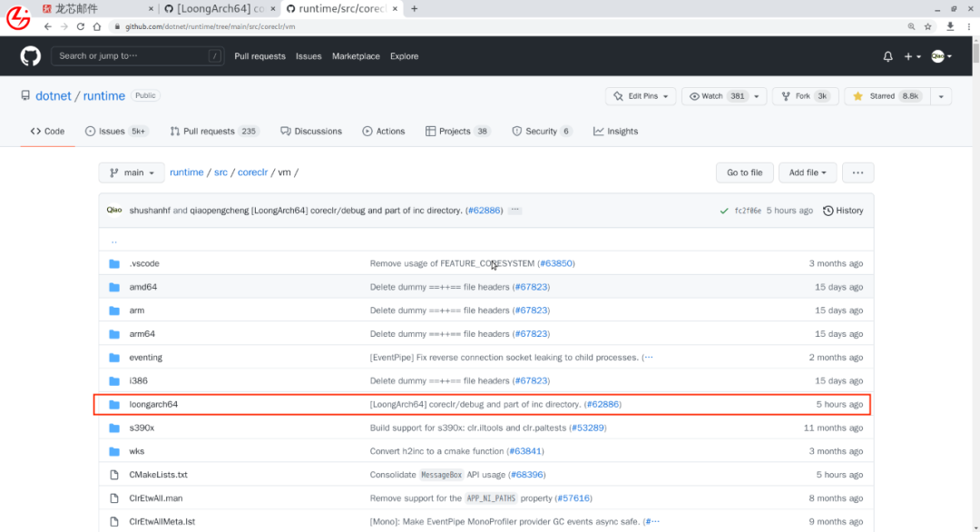The image size is (980, 532).
Task: Expand the Add file dropdown
Action: [808, 172]
